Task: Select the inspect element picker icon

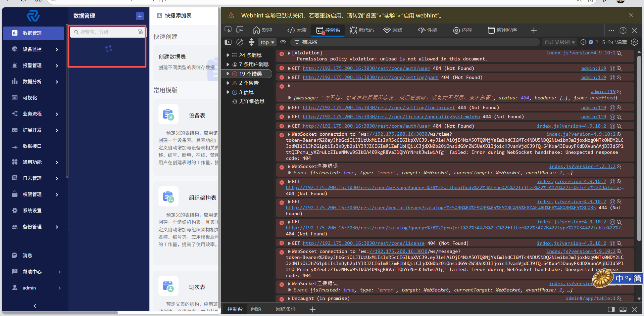Action: pyautogui.click(x=228, y=30)
